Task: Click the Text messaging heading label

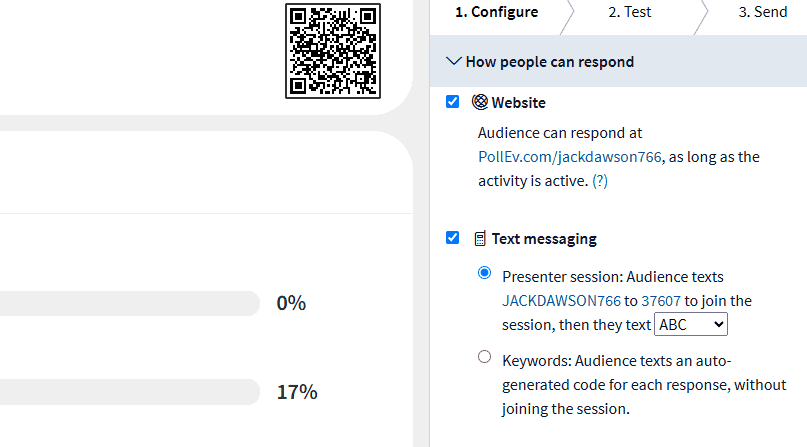Action: [x=544, y=239]
